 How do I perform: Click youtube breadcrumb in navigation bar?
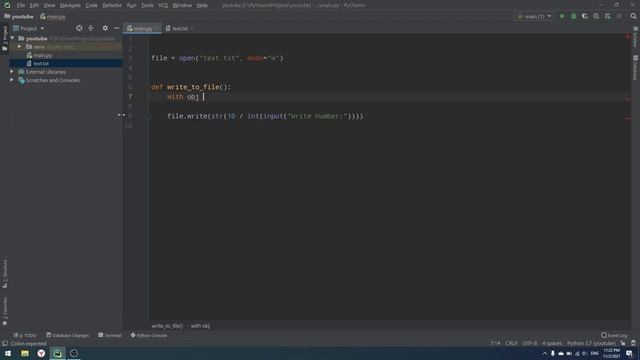coord(19,17)
